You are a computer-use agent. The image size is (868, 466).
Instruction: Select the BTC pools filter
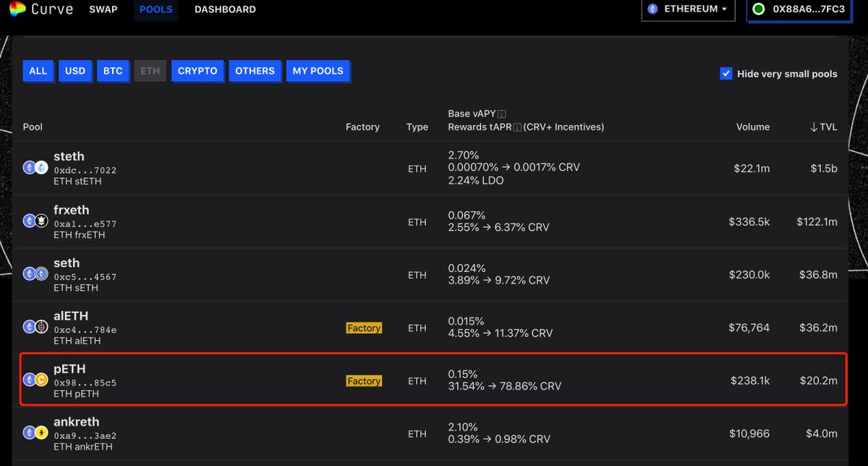coord(113,71)
